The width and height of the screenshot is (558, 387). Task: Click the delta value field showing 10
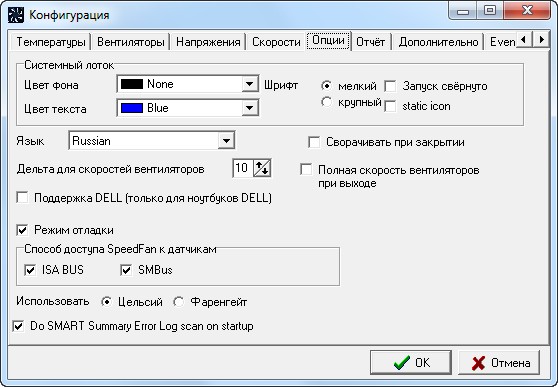click(243, 168)
